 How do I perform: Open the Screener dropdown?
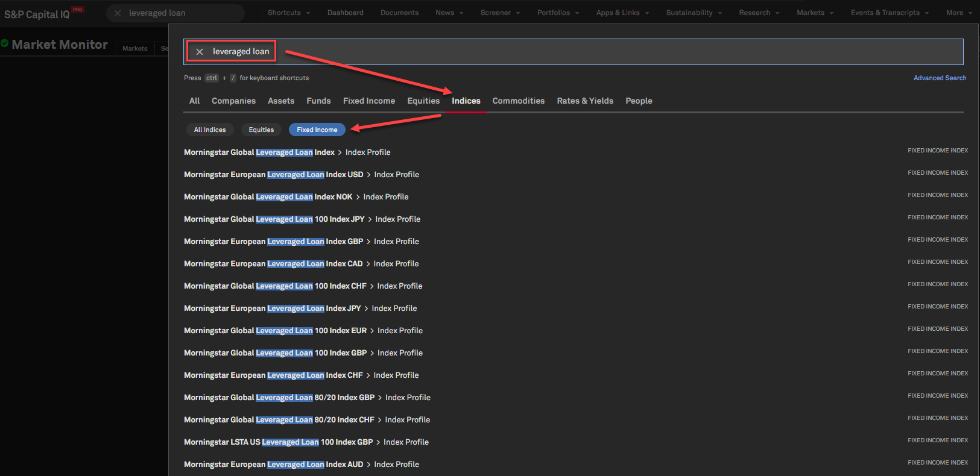pyautogui.click(x=500, y=13)
